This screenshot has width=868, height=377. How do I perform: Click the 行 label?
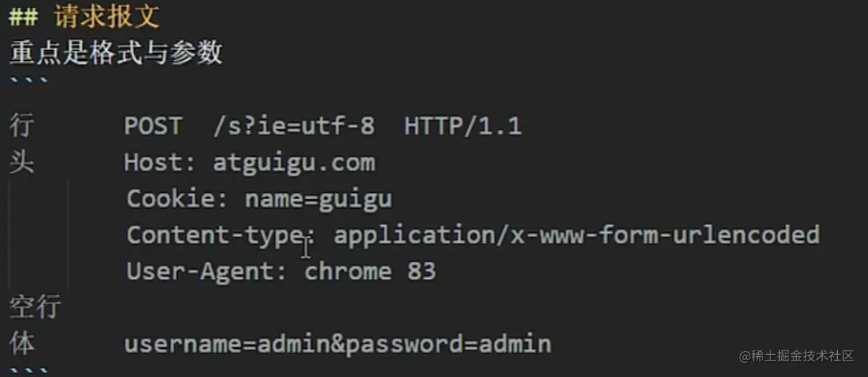(x=22, y=126)
